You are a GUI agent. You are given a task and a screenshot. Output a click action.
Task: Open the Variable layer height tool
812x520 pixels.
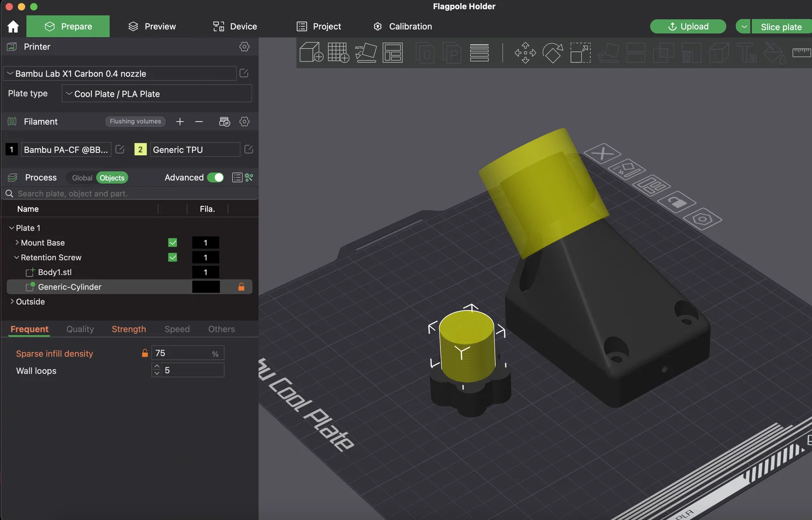pos(479,53)
